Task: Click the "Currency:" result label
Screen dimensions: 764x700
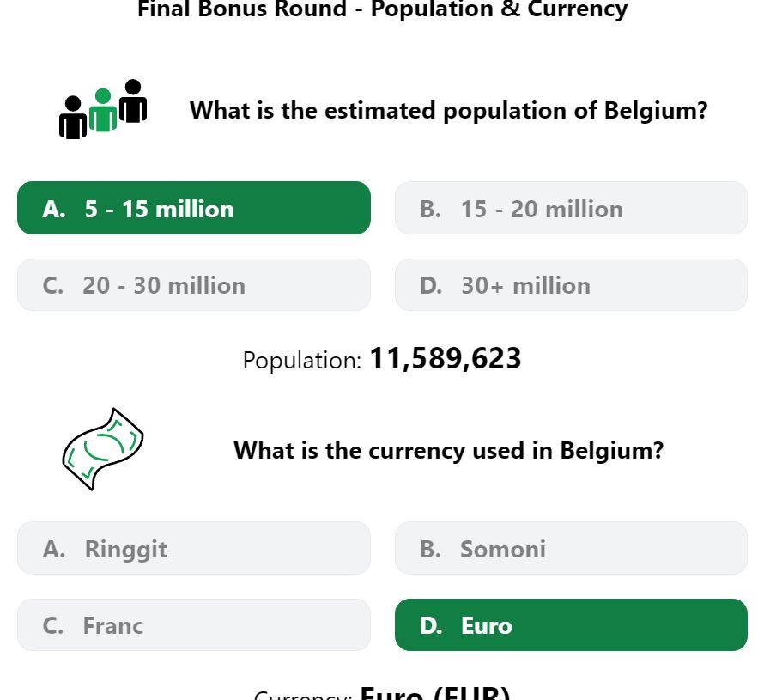Action: [x=302, y=695]
